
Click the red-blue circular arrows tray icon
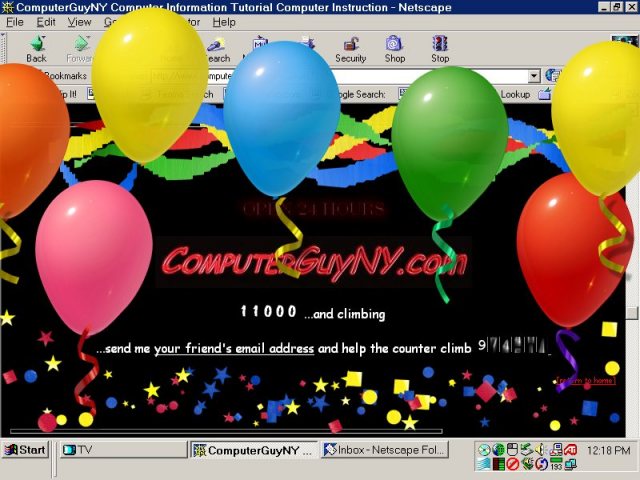(x=542, y=464)
